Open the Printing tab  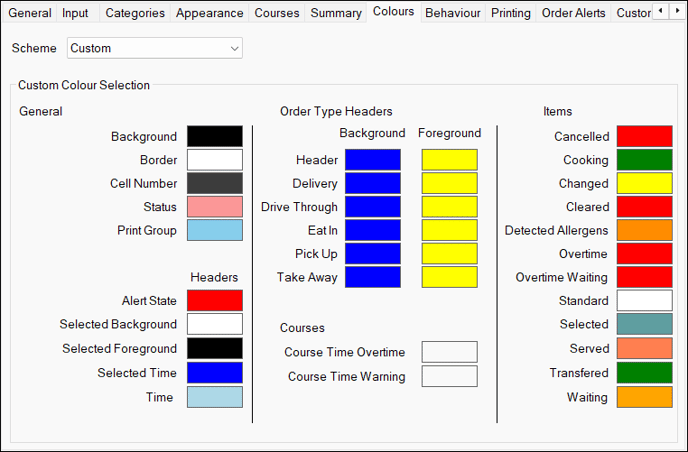pos(511,13)
